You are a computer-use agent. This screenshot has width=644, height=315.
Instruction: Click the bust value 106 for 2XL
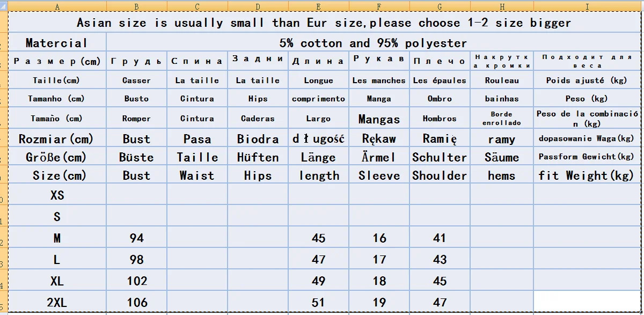137,303
